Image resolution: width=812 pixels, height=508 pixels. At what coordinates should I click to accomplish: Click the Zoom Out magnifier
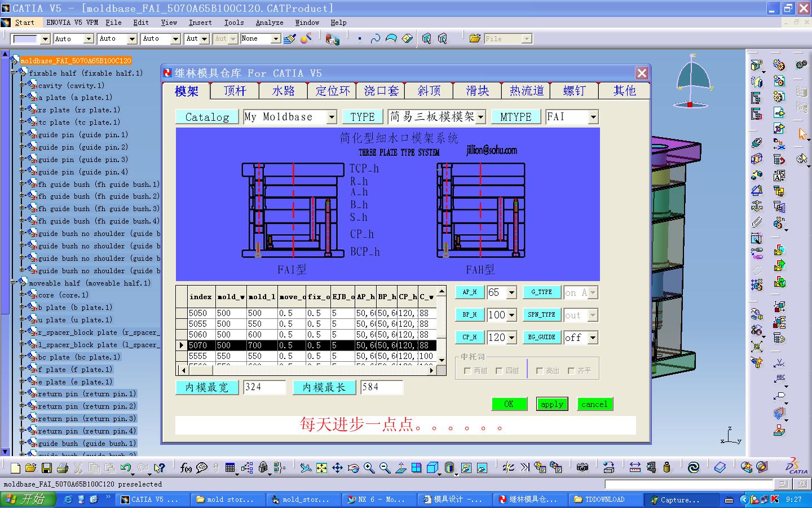385,467
